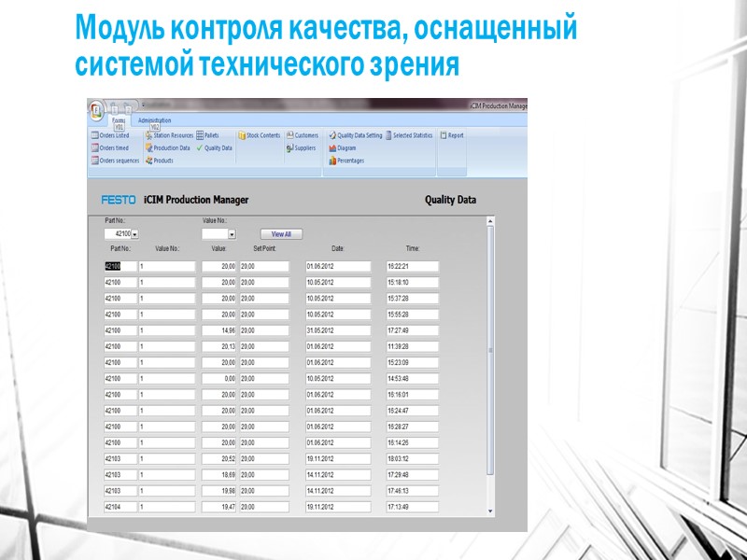Click the round Office application button

pyautogui.click(x=97, y=110)
